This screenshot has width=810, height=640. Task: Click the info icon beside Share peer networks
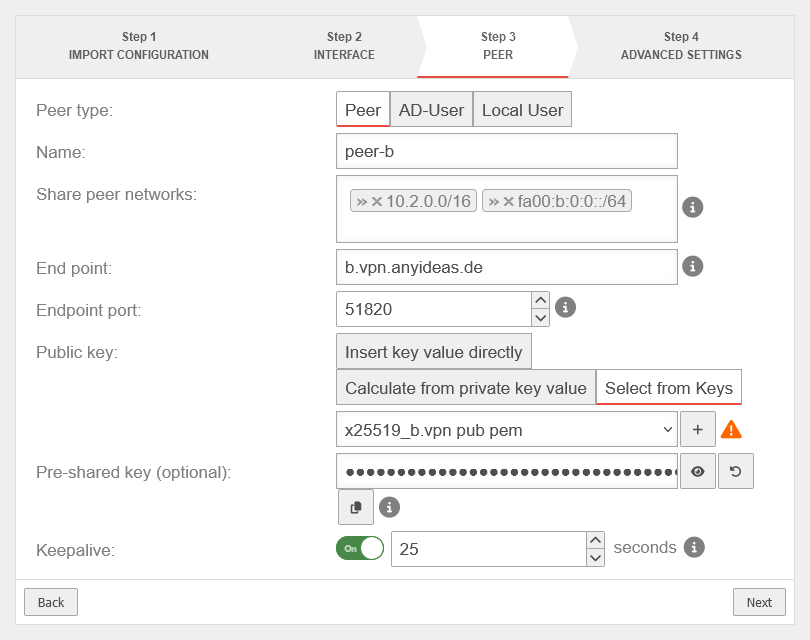692,207
